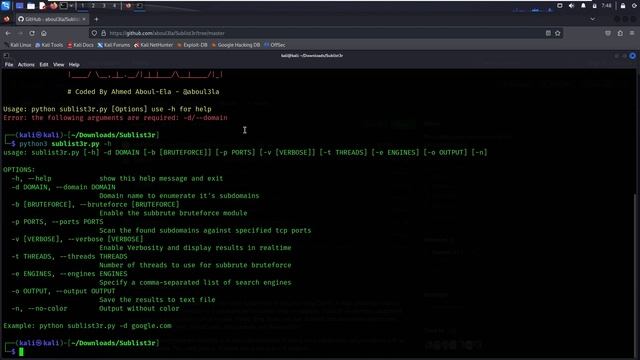Open the Firefox hamburger menu
This screenshot has width=640, height=360.
click(x=632, y=33)
